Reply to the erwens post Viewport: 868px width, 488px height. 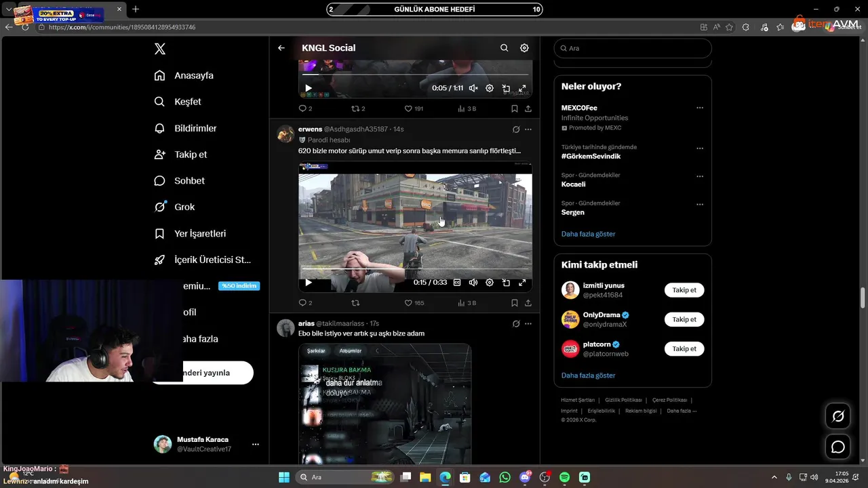(305, 303)
